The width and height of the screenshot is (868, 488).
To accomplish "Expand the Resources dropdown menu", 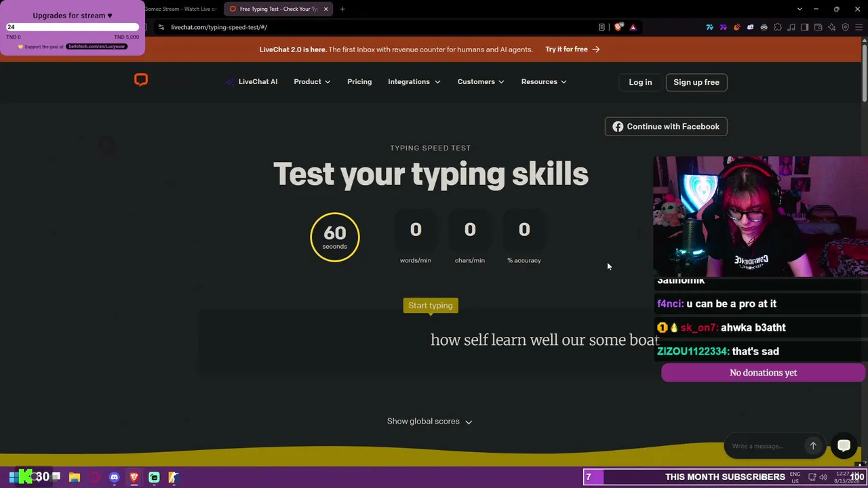I will pos(544,82).
